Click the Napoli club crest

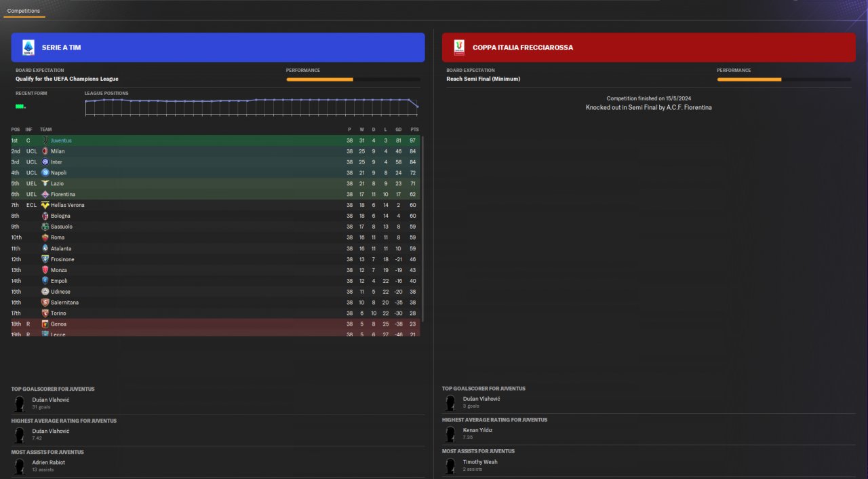45,173
